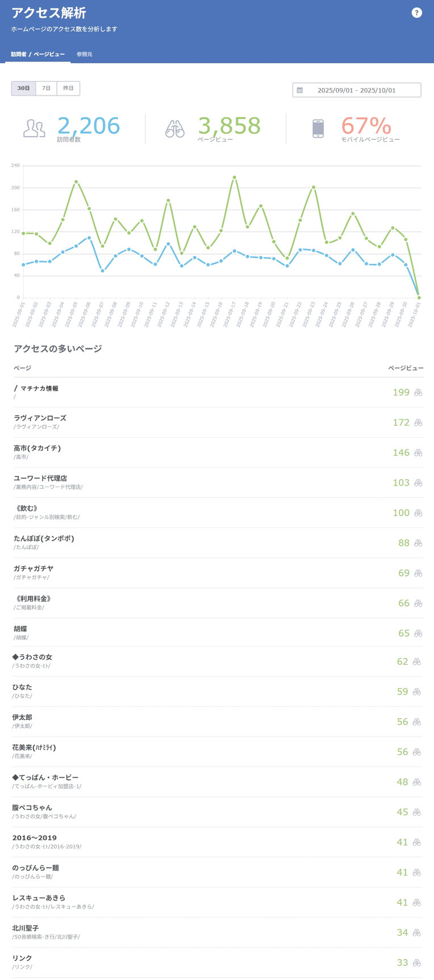Switch range to 昨日
Screen dimensions: 434x980
(68, 89)
